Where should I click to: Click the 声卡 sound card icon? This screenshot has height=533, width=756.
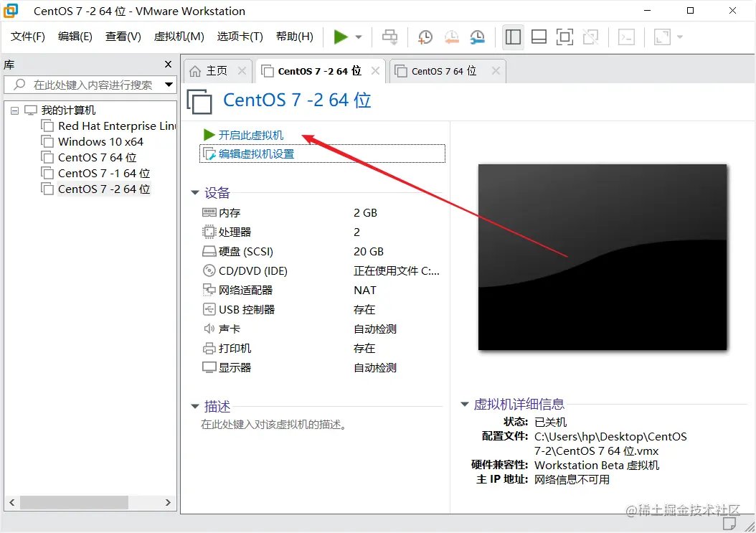[x=209, y=329]
